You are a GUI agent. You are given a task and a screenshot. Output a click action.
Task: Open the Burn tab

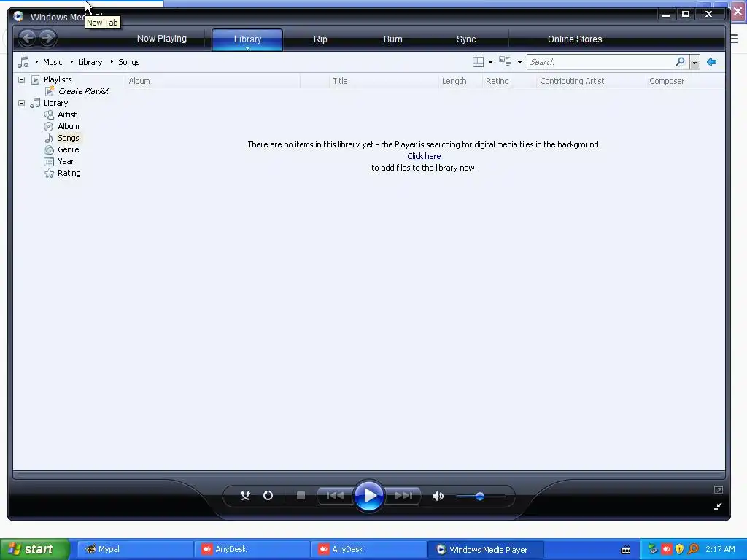point(393,39)
